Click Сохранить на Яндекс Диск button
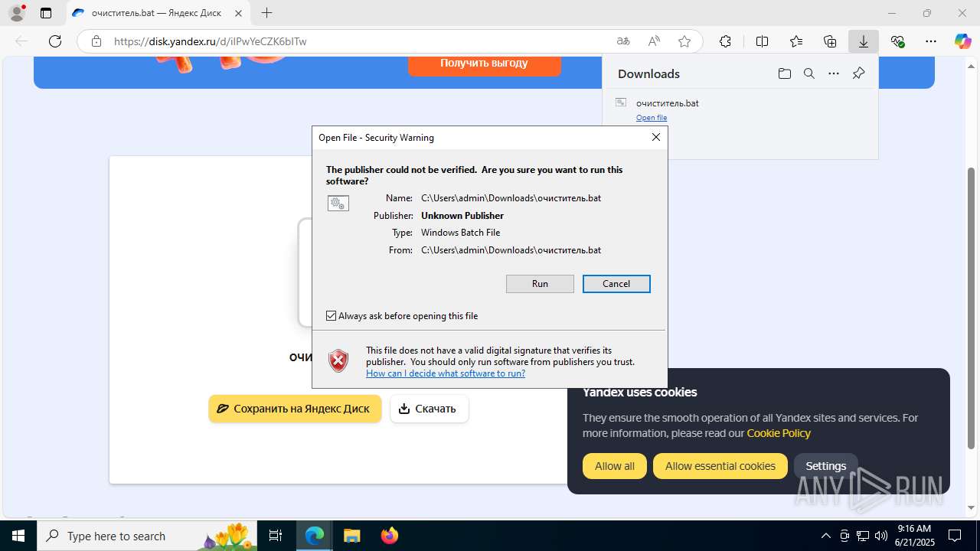Screen dimensions: 980x551 pos(295,409)
